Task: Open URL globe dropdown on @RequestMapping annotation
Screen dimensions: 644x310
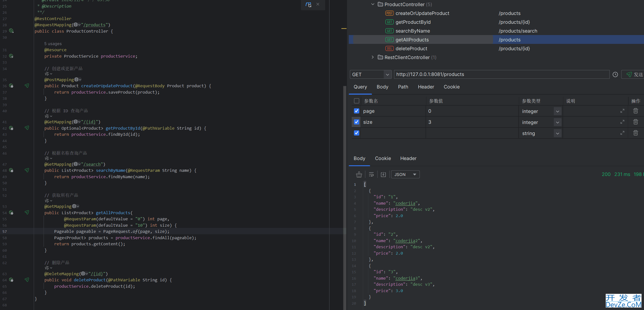Action: (77, 25)
